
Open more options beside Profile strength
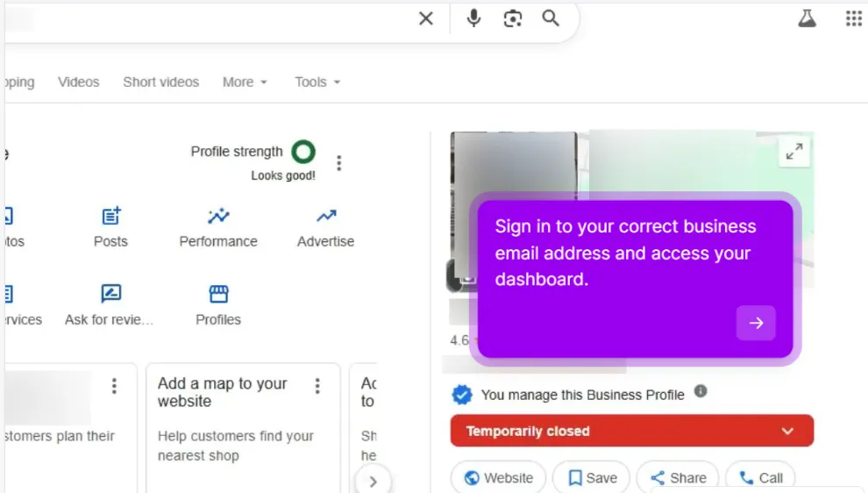tap(338, 163)
